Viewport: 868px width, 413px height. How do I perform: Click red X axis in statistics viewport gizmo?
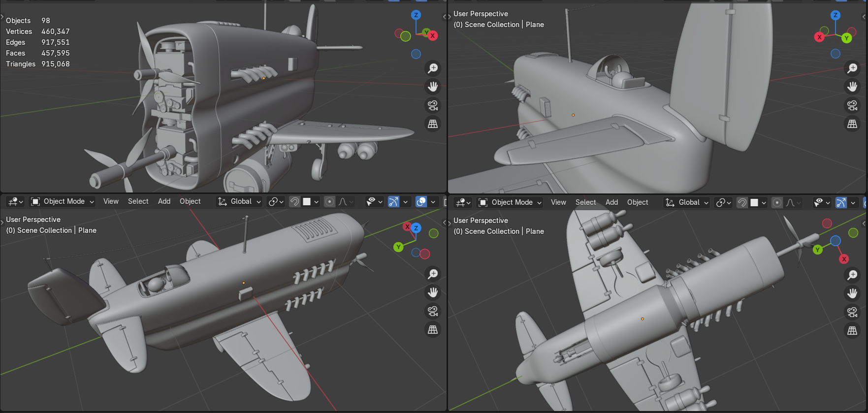coord(433,35)
